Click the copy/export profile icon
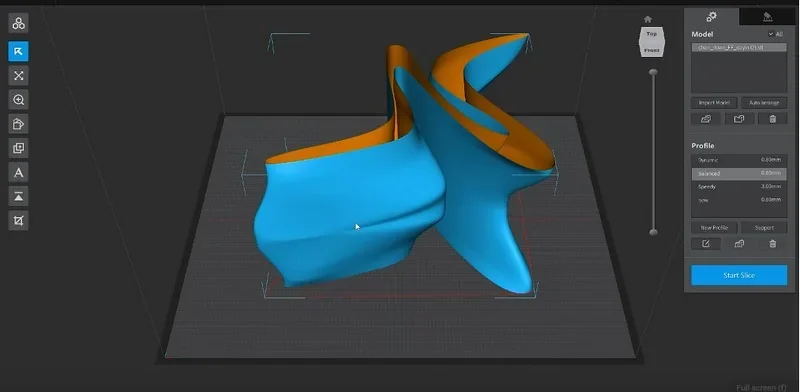The height and width of the screenshot is (392, 800). [739, 244]
